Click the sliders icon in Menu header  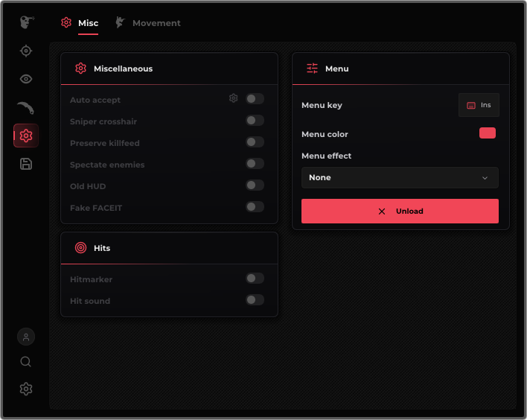coord(312,69)
